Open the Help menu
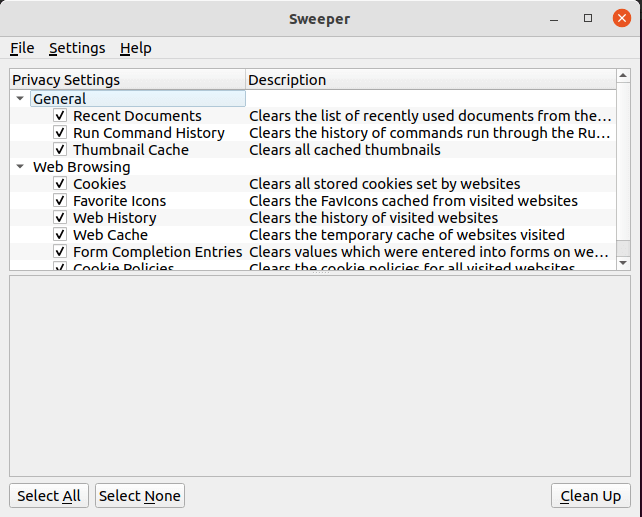642x517 pixels. (x=136, y=48)
